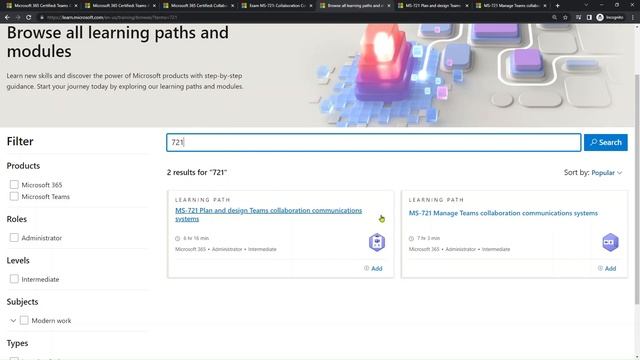Open the browser zoom magnifier icon
640x360 pixels.
coord(554,18)
